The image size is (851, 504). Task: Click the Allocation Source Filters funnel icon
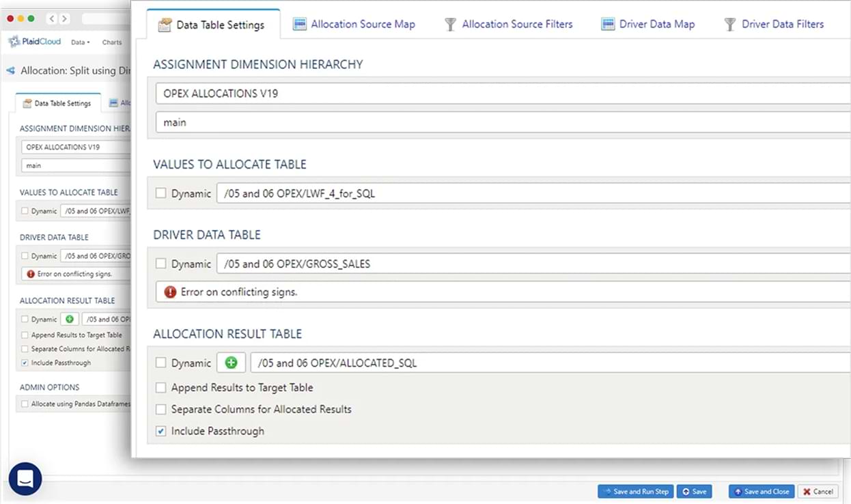[x=450, y=25]
